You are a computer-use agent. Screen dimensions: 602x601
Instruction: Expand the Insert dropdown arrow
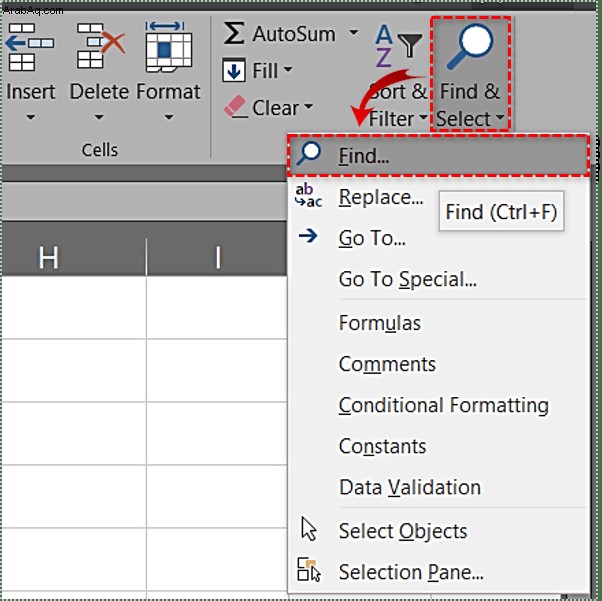coord(31,117)
